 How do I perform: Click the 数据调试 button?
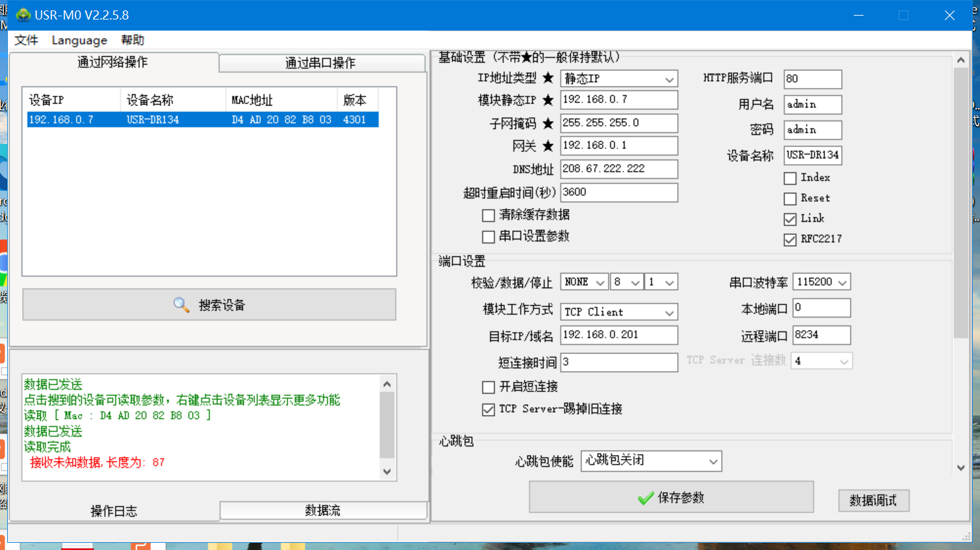pyautogui.click(x=873, y=501)
